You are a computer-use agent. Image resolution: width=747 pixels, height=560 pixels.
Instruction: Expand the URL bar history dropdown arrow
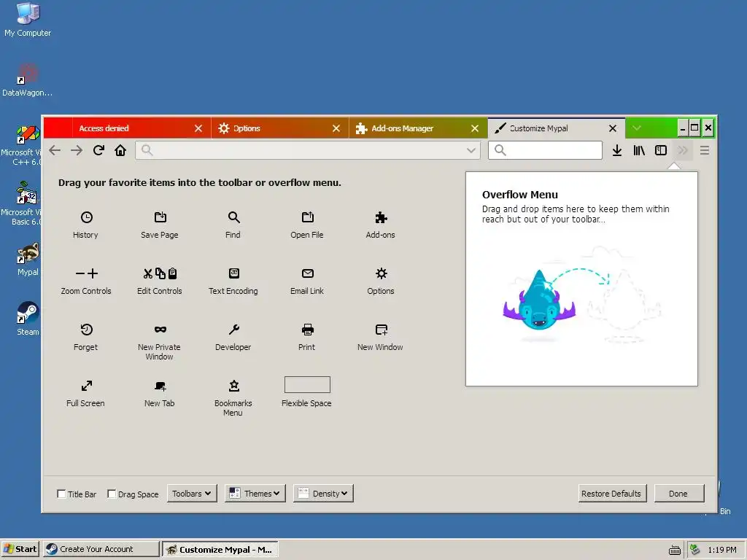point(471,150)
